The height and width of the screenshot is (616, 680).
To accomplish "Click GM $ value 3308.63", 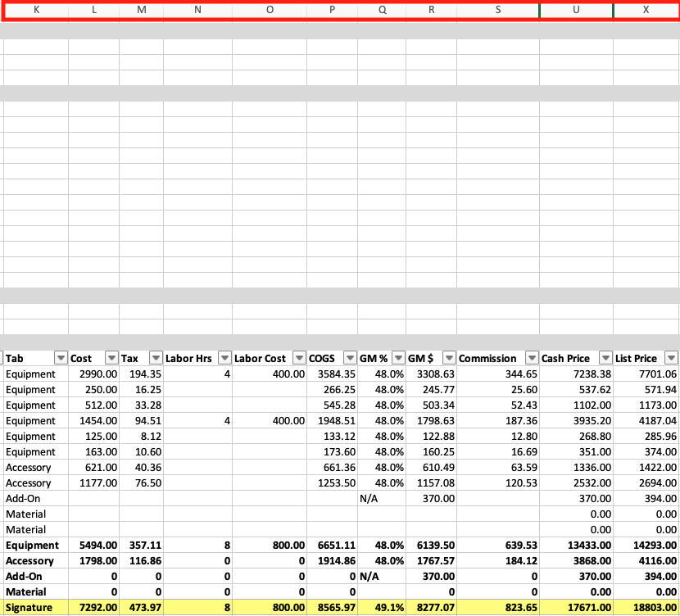I will (x=436, y=374).
